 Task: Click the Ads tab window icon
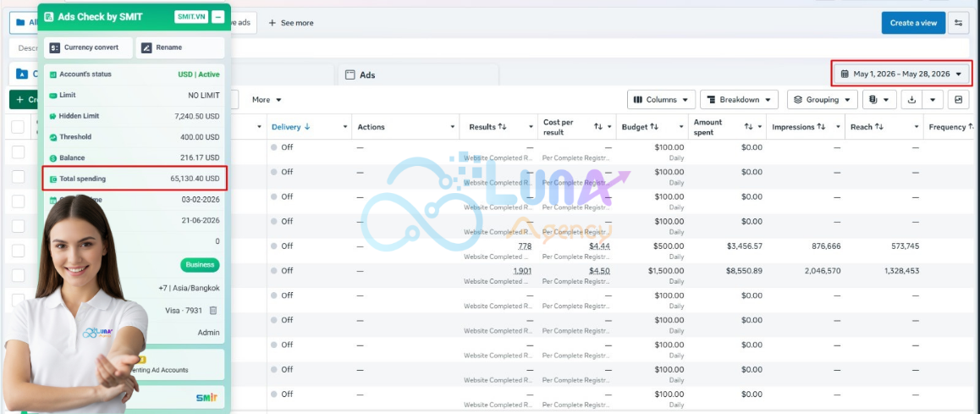click(x=350, y=75)
